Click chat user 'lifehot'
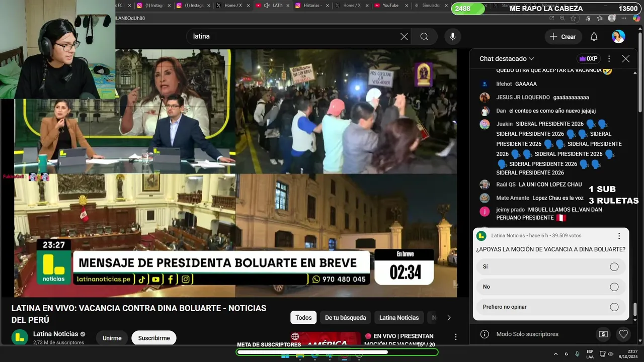This screenshot has height=362, width=644. pos(504,84)
